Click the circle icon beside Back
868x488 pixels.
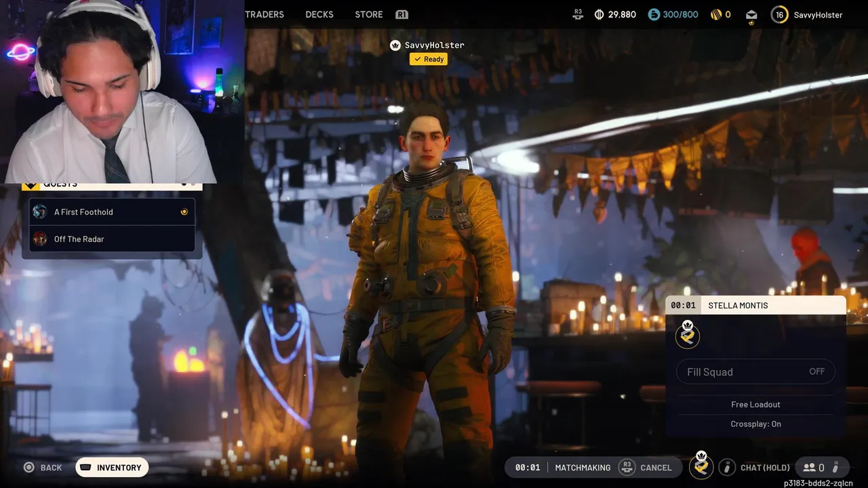pyautogui.click(x=28, y=467)
